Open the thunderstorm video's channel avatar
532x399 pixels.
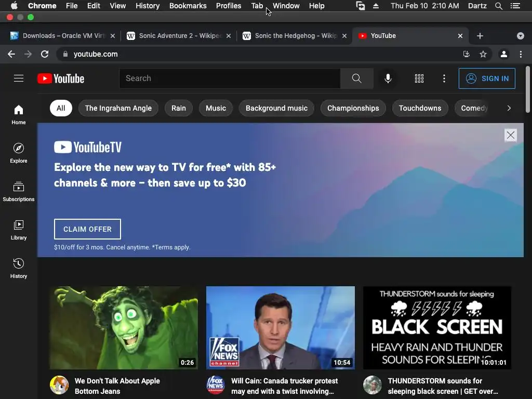[373, 385]
